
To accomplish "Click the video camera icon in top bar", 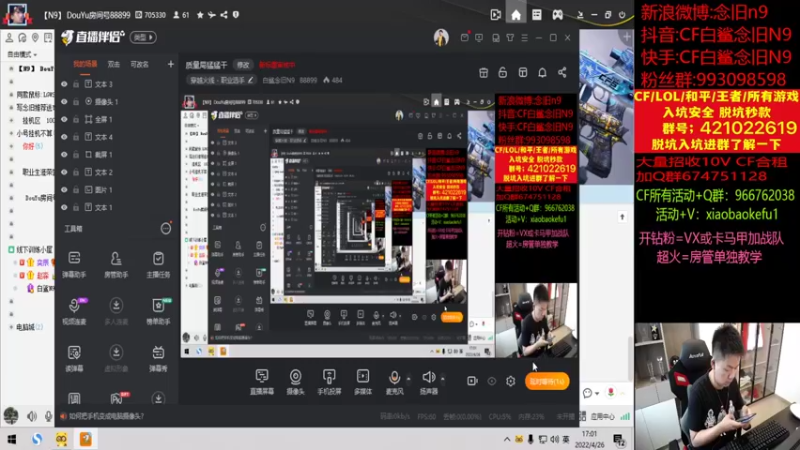I will tap(495, 15).
